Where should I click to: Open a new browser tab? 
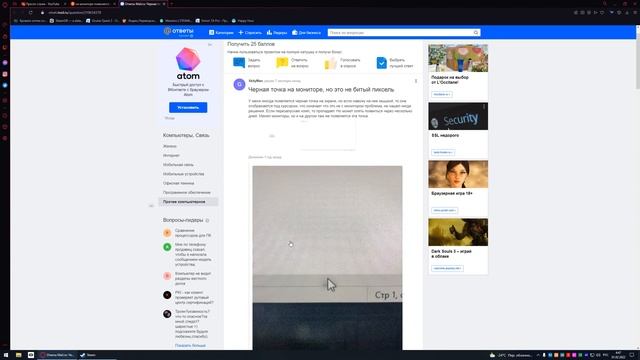pyautogui.click(x=171, y=4)
